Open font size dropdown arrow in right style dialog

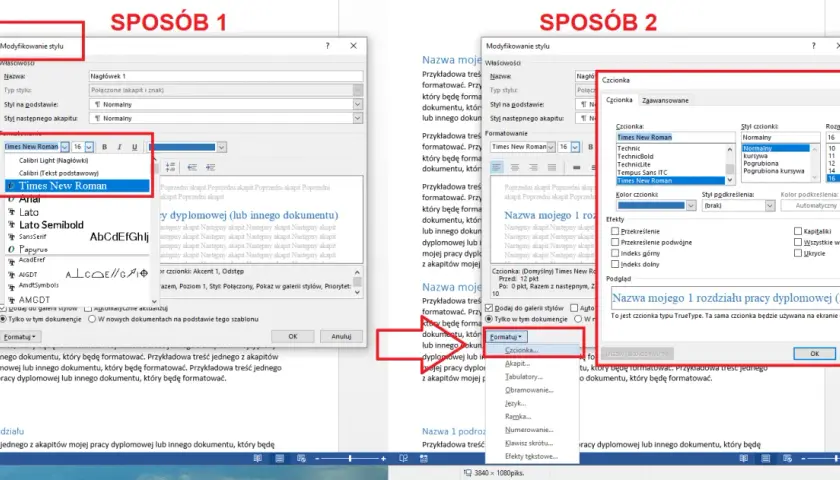pos(575,147)
